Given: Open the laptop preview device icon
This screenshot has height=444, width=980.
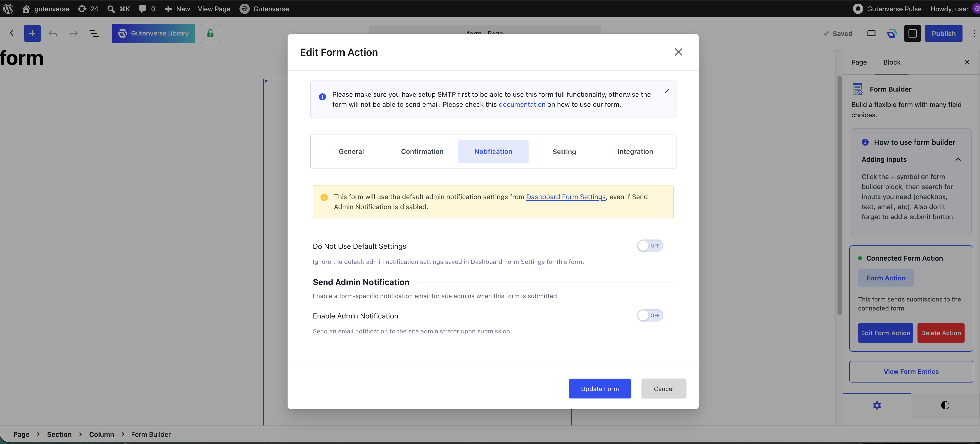Looking at the screenshot, I should (871, 33).
